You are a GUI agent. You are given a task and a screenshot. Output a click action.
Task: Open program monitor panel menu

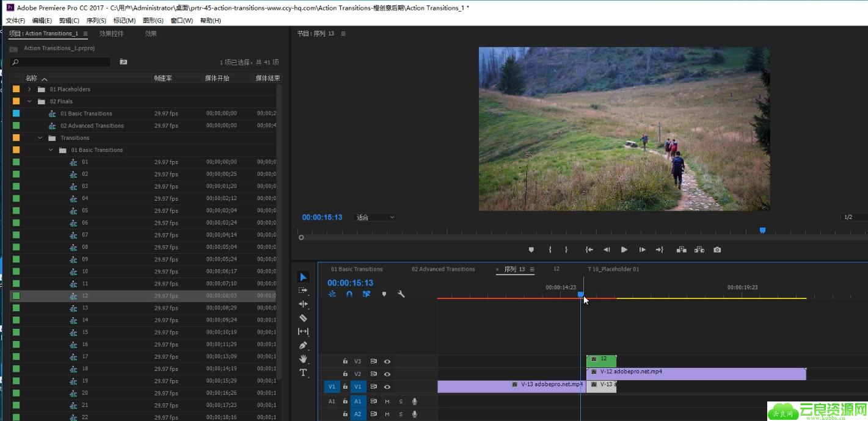(343, 34)
